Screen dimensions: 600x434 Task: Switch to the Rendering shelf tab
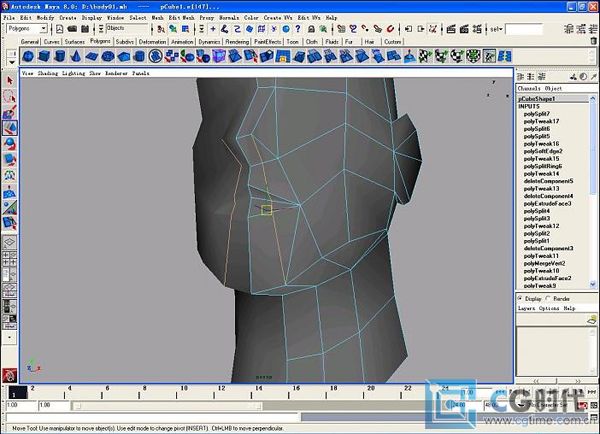tap(237, 42)
